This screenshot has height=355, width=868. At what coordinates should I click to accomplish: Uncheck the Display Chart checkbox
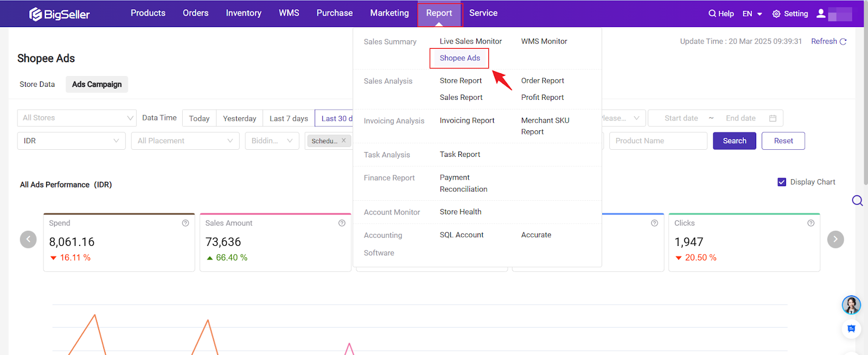782,182
